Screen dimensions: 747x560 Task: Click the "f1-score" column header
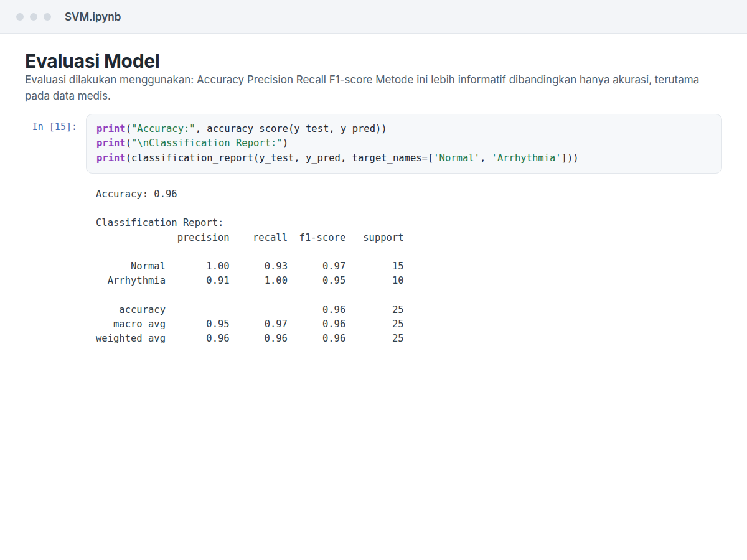322,238
